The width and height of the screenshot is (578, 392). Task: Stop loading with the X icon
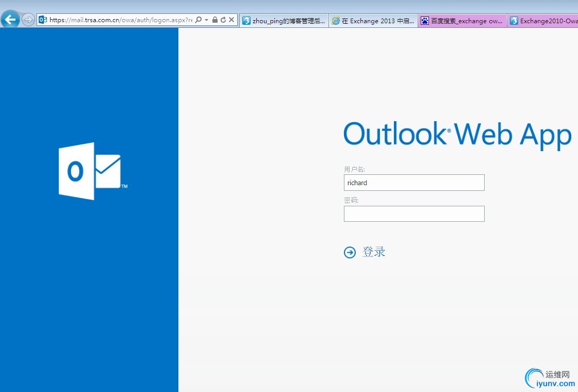coord(232,20)
